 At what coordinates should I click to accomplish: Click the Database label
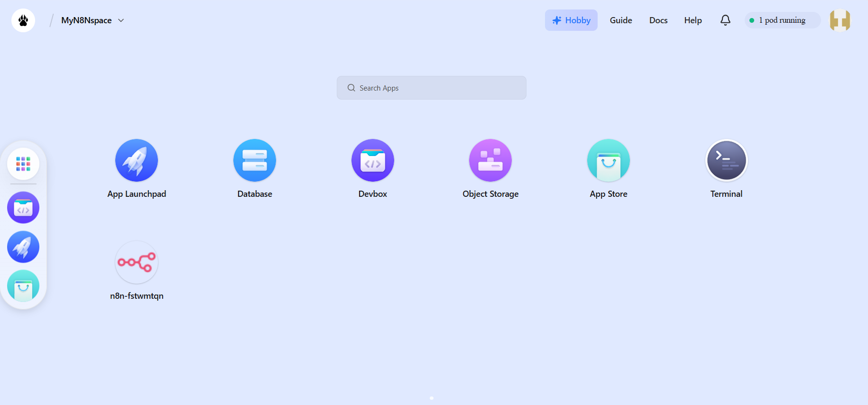(255, 194)
